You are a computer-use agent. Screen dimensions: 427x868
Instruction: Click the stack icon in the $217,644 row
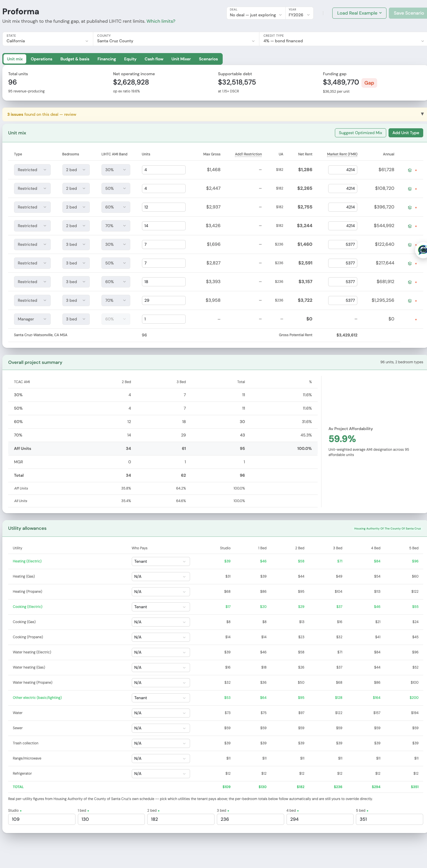(x=410, y=264)
